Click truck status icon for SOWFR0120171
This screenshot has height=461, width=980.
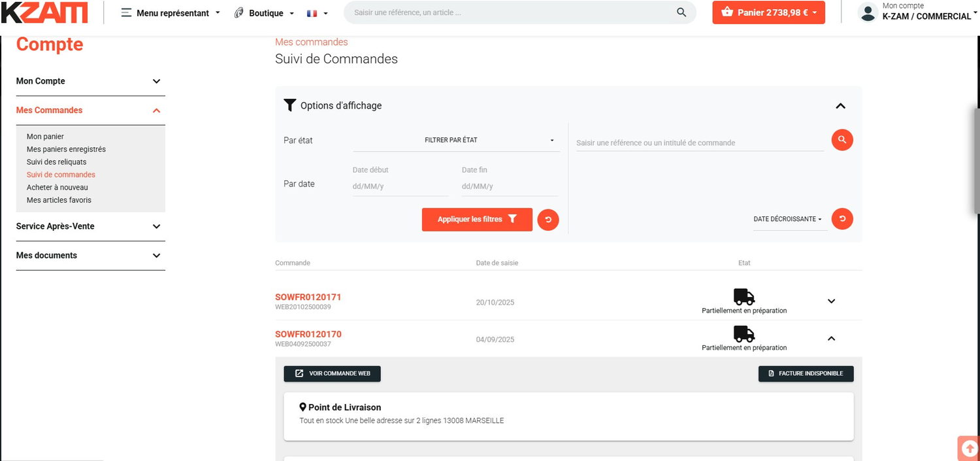tap(744, 297)
